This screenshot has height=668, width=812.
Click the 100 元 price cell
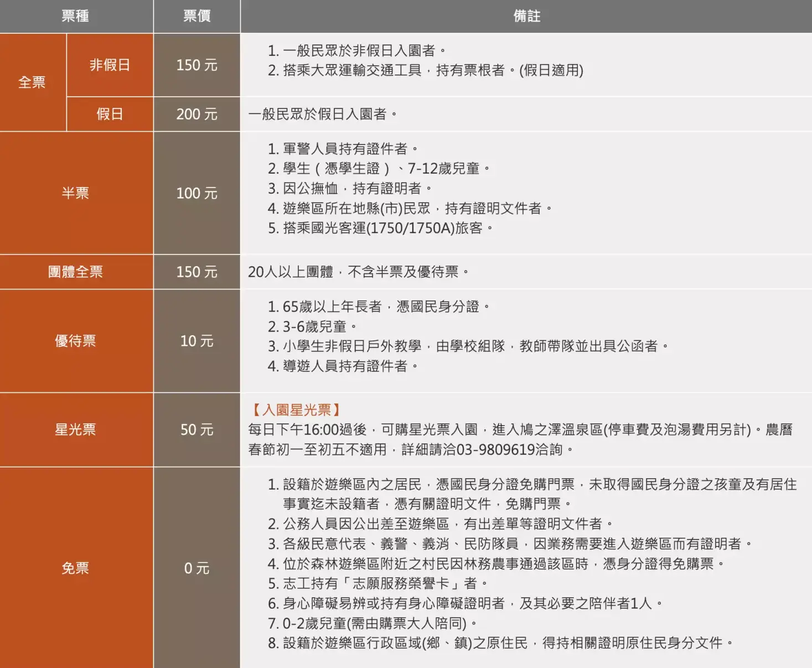(196, 193)
